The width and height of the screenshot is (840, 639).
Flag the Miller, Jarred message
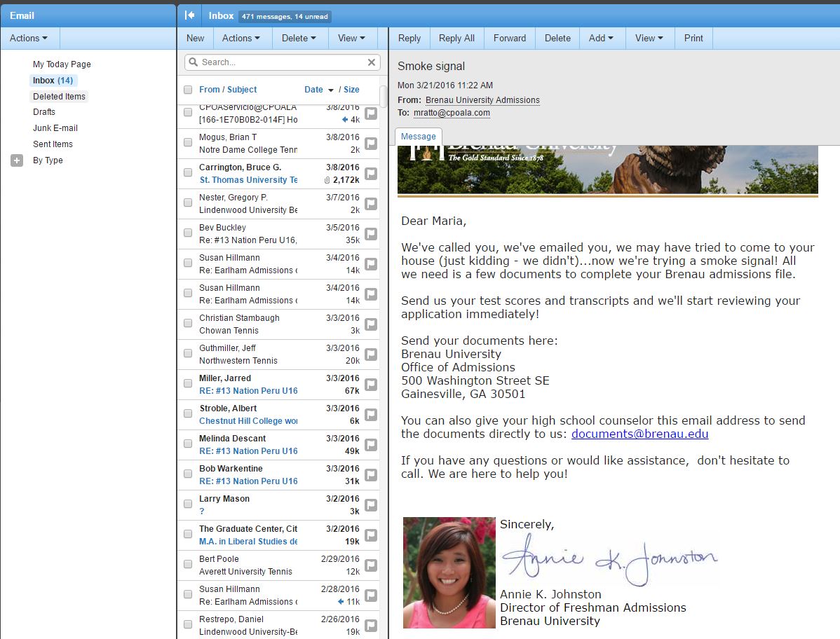click(x=371, y=384)
